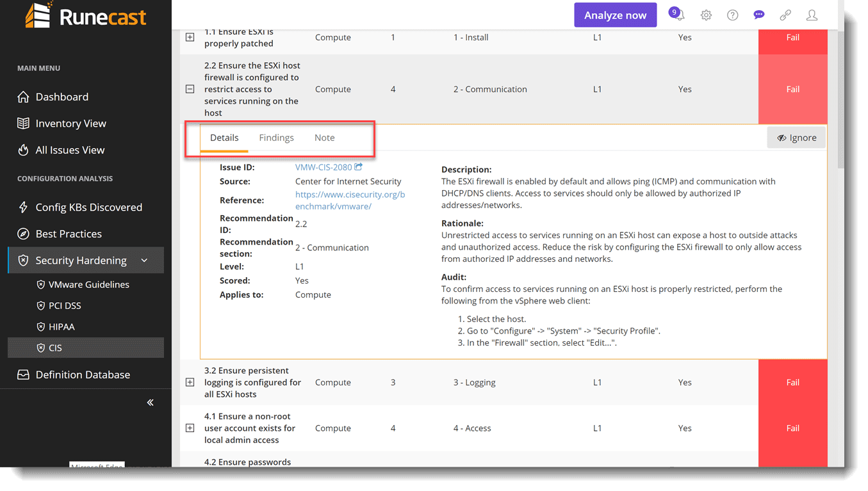868x491 pixels.
Task: Click '2 - Communication' cell in row 2.2
Action: pos(490,89)
